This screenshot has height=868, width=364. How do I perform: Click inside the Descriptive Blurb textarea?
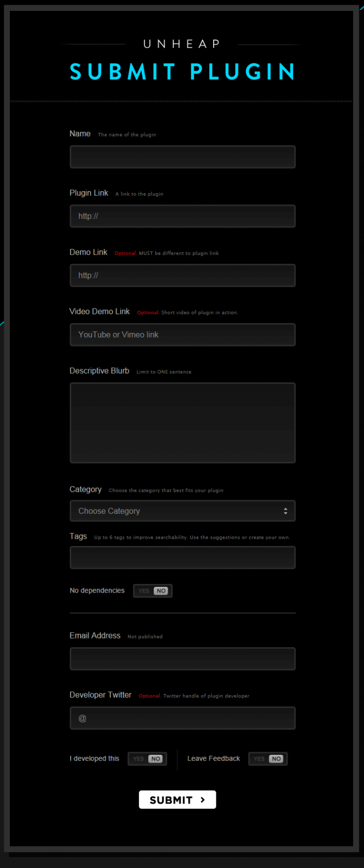click(183, 423)
